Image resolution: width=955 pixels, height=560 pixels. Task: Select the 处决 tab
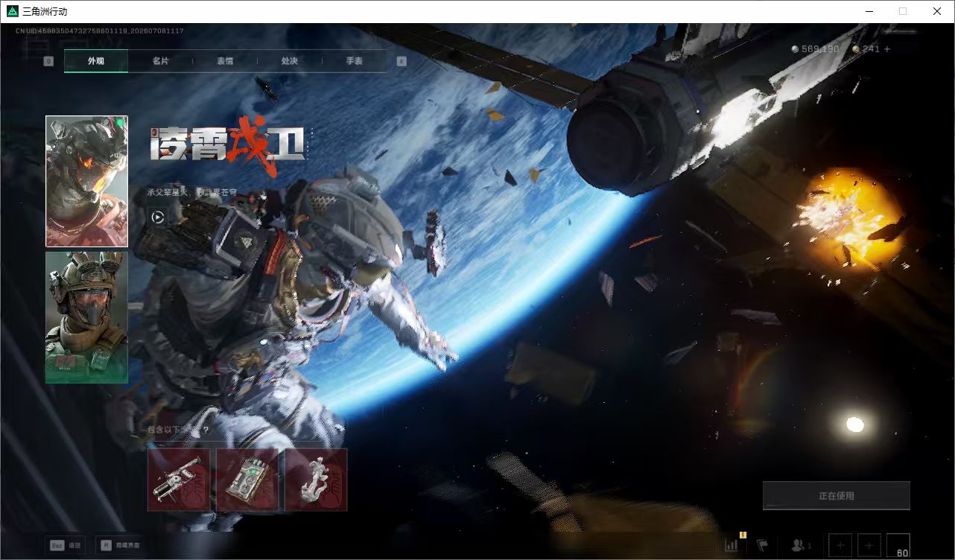[x=290, y=61]
